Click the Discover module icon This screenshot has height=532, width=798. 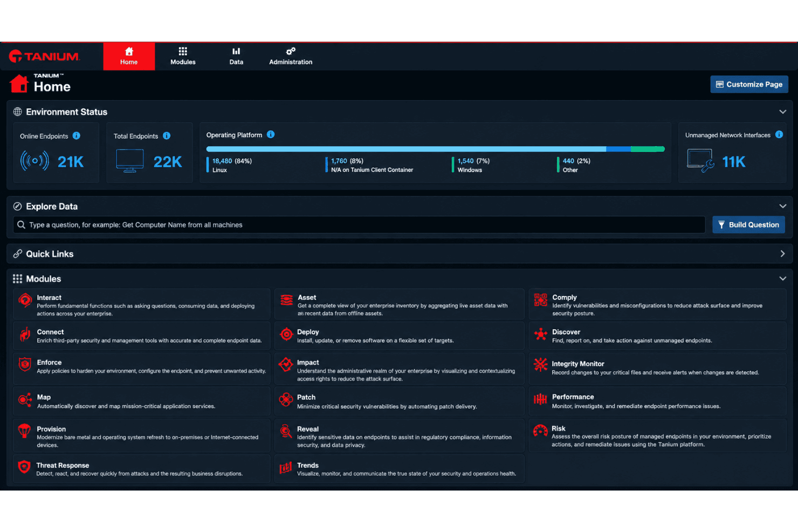click(x=540, y=335)
